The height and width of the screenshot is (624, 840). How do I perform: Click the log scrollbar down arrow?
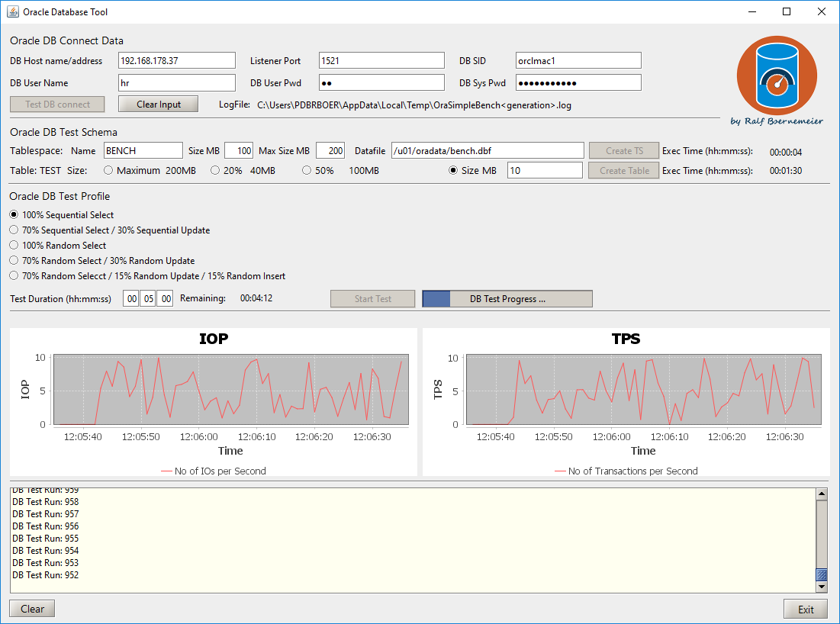point(822,587)
